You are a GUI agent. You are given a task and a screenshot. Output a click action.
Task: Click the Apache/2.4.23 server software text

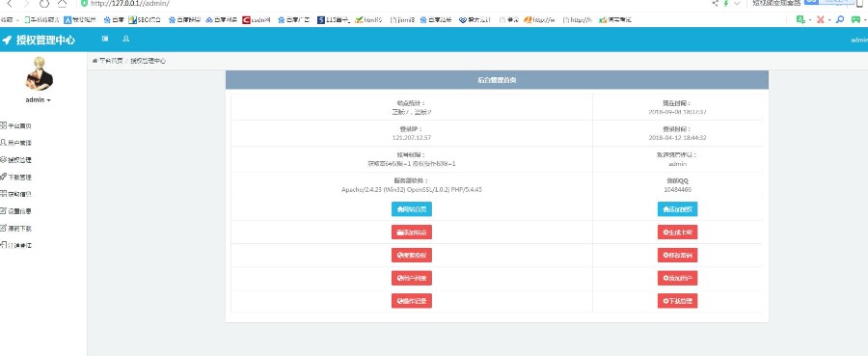411,189
